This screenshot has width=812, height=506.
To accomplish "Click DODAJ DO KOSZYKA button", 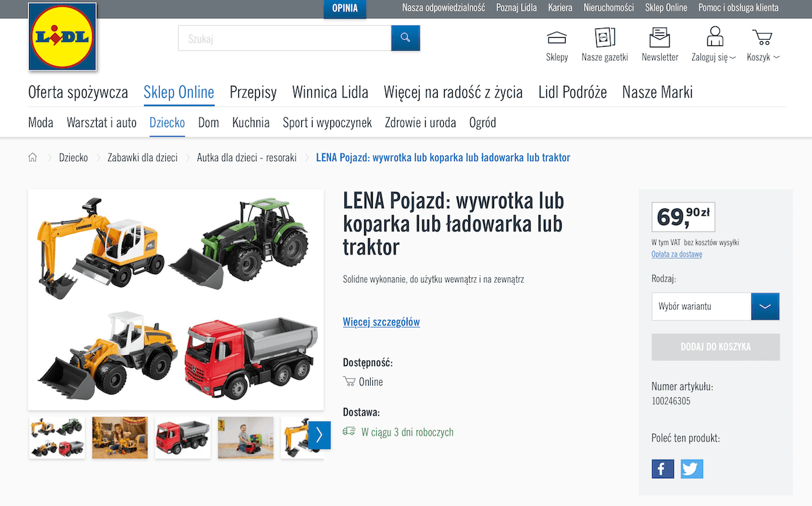I will coord(715,347).
